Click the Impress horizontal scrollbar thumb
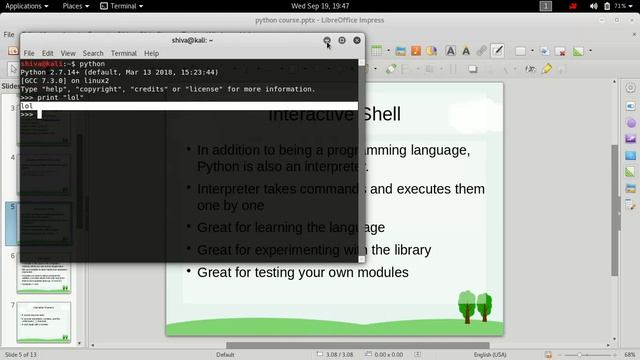This screenshot has width=640, height=360. tap(358, 345)
